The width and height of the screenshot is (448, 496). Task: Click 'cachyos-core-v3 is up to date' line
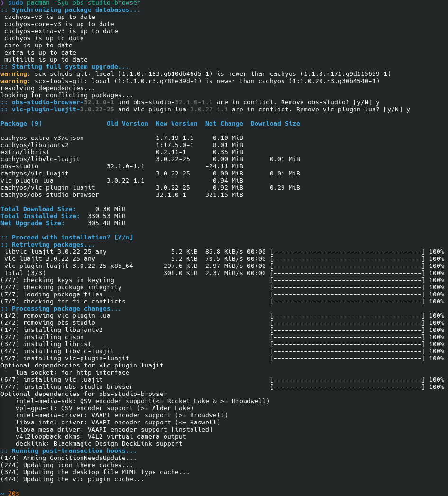59,24
